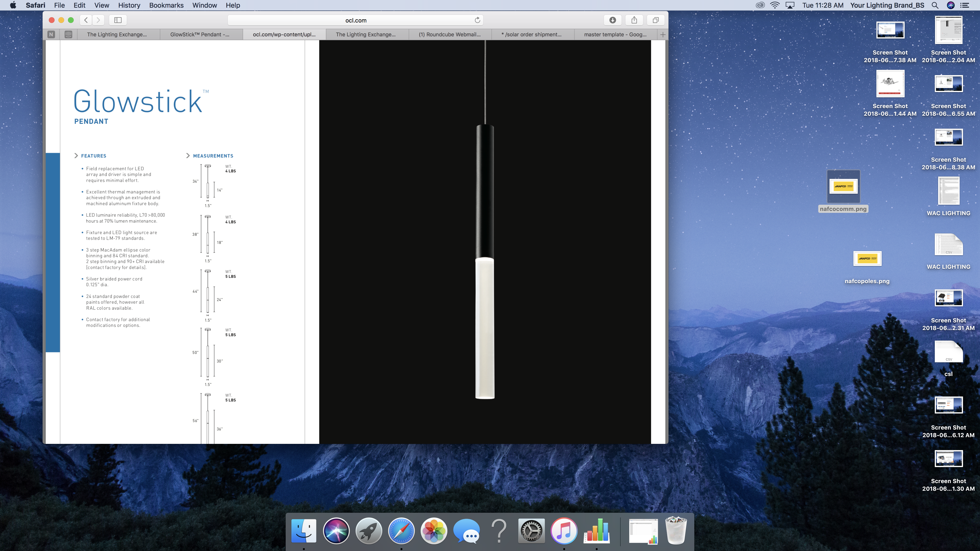This screenshot has width=980, height=551.
Task: Open the History menu
Action: click(129, 5)
